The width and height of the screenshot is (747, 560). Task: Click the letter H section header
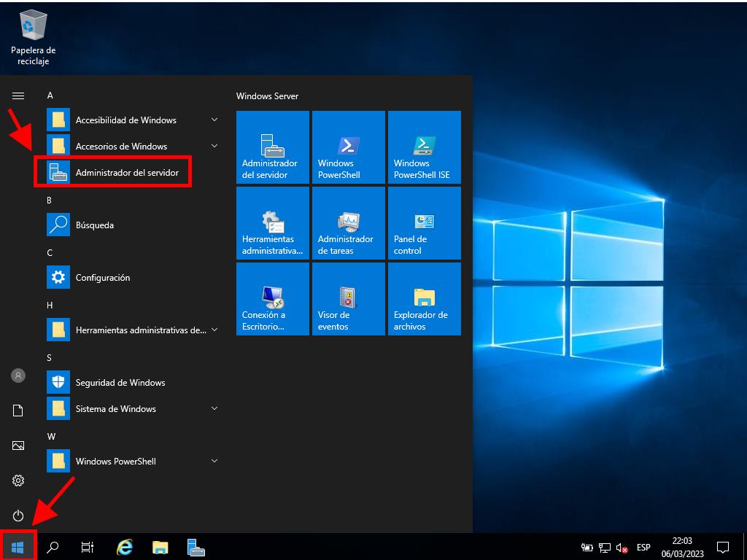pyautogui.click(x=50, y=306)
